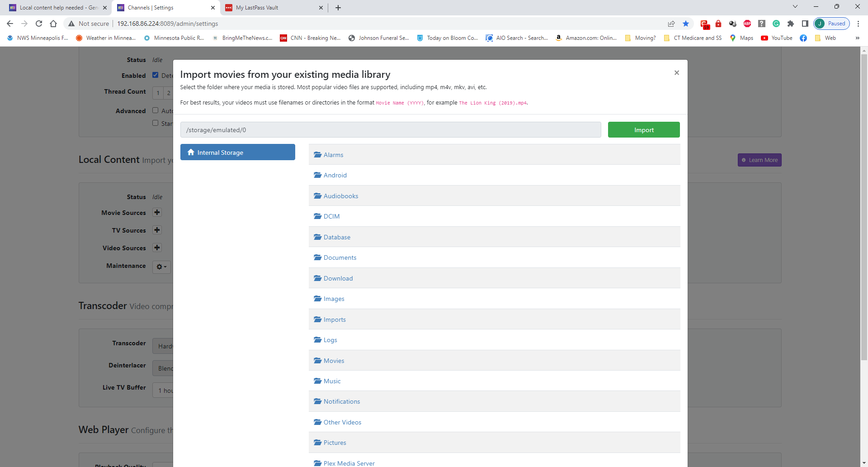Click the green Import button
868x467 pixels.
pyautogui.click(x=643, y=130)
